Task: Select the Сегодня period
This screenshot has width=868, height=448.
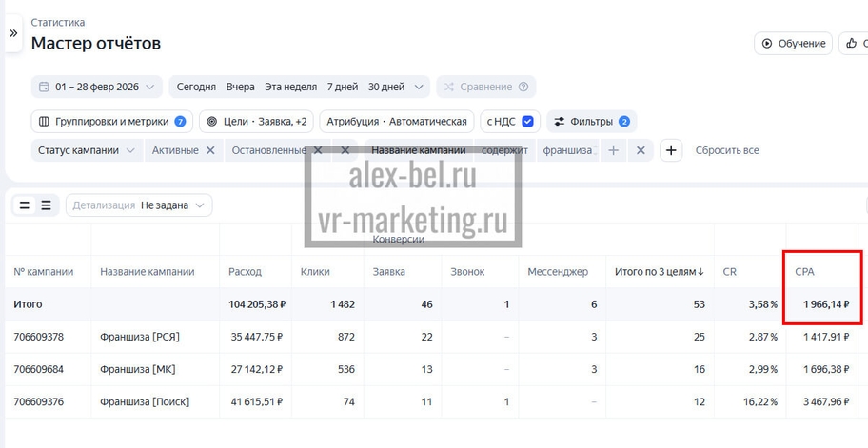Action: [196, 87]
